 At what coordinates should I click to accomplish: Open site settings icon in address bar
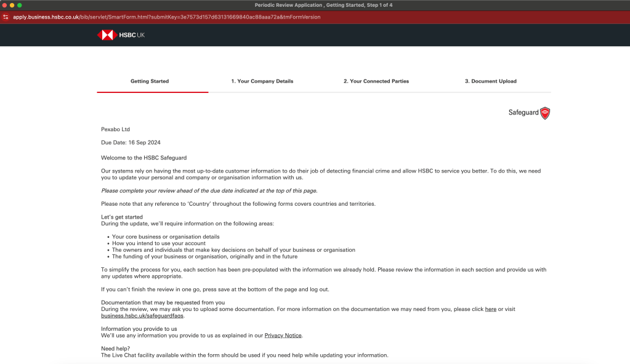point(6,17)
